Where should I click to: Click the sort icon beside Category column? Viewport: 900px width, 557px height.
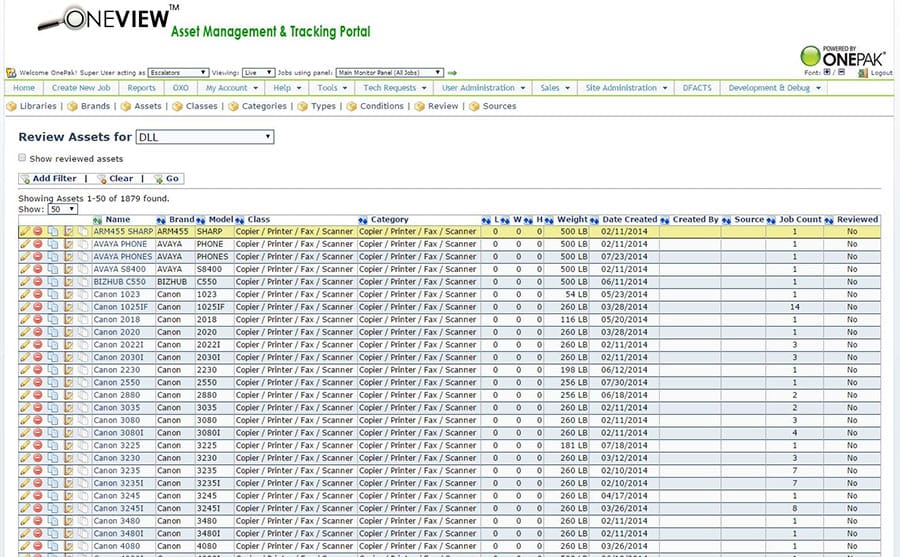(363, 220)
